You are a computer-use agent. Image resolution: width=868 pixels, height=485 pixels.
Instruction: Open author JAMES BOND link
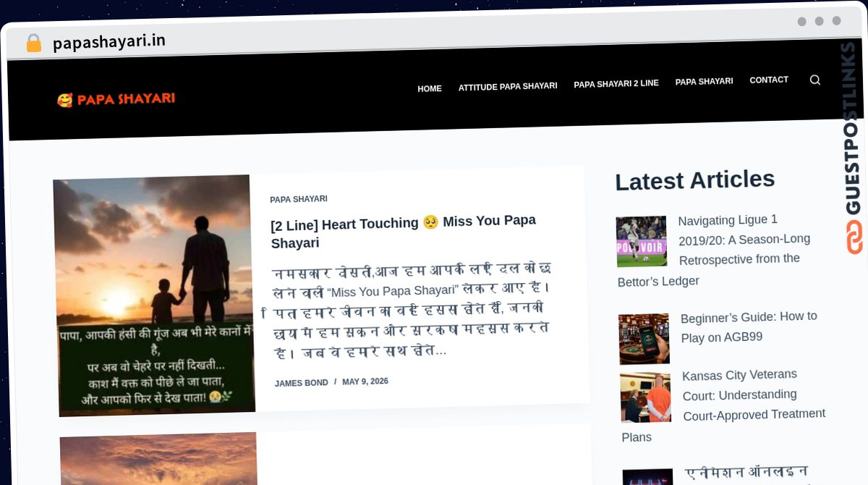[x=302, y=383]
